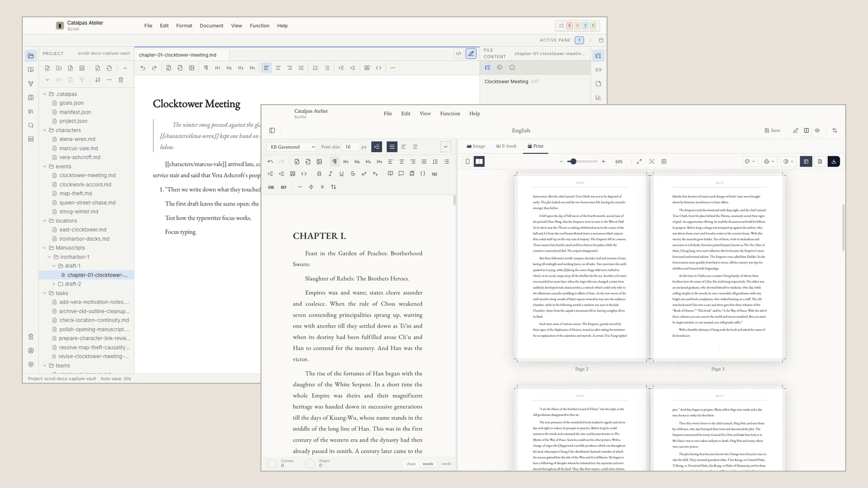This screenshot has height=488, width=868.
Task: Collapse the events folder in Scroll
Action: 45,166
